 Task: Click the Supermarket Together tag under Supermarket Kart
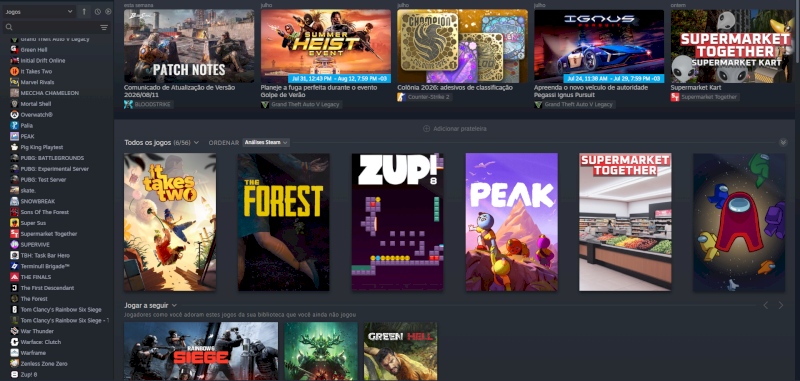[705, 97]
